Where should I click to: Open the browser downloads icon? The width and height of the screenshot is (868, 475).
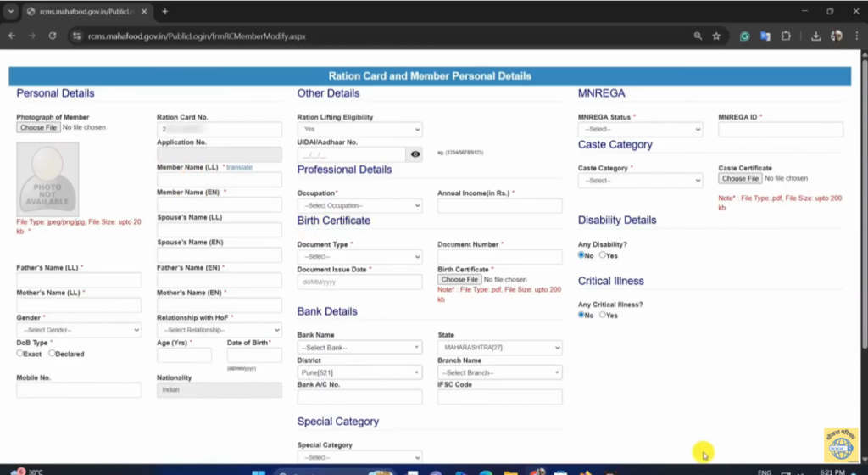click(815, 36)
